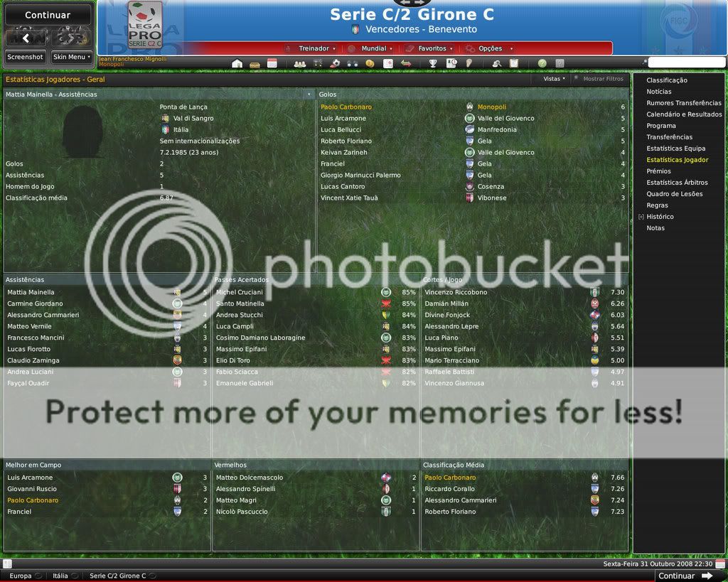Click the home icon in the toolbar
The height and width of the screenshot is (582, 728).
point(237,63)
